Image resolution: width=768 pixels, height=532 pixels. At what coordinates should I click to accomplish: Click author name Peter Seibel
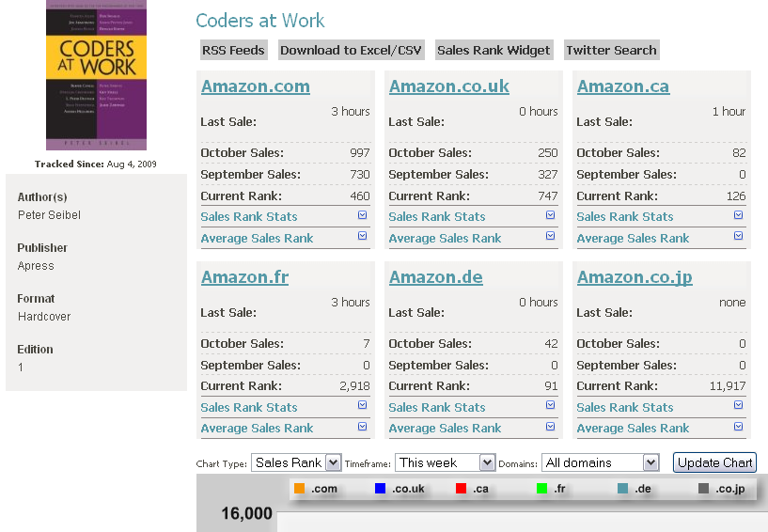point(49,215)
